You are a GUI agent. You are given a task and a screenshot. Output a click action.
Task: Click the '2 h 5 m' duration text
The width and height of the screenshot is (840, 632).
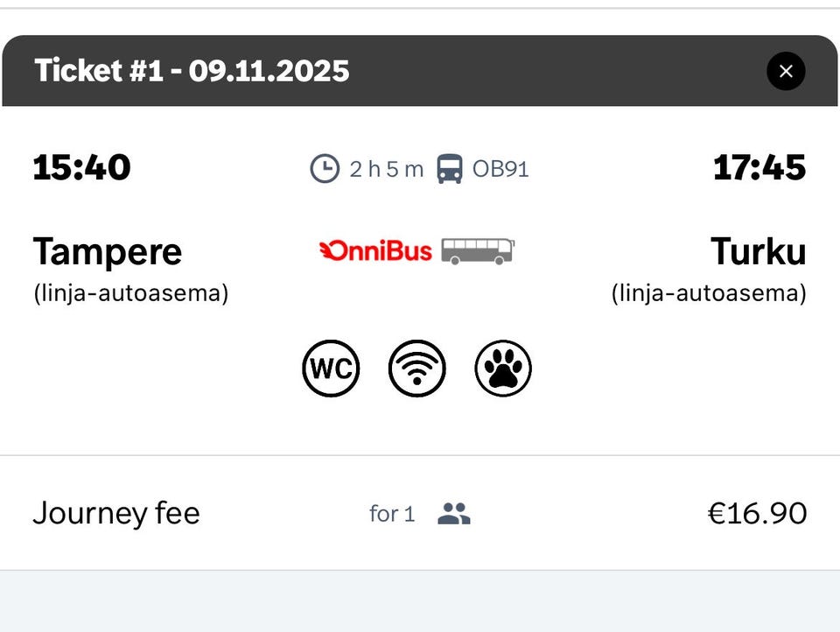pyautogui.click(x=386, y=168)
